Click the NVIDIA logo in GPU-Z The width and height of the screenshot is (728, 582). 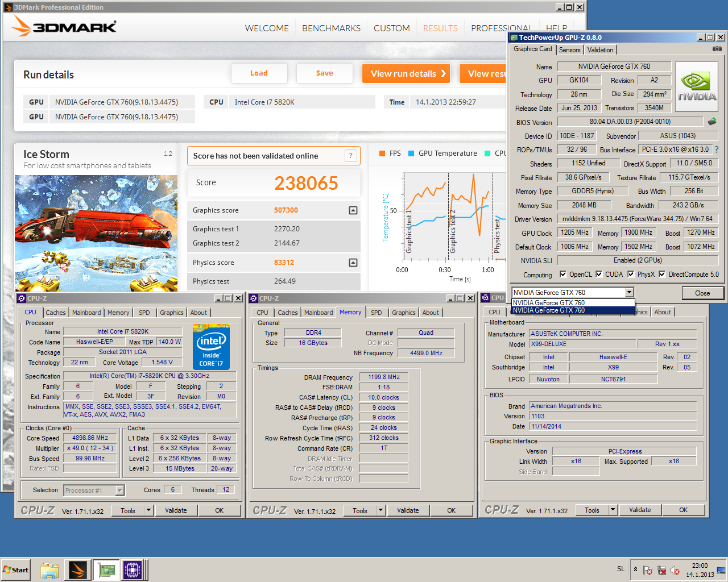coord(697,86)
